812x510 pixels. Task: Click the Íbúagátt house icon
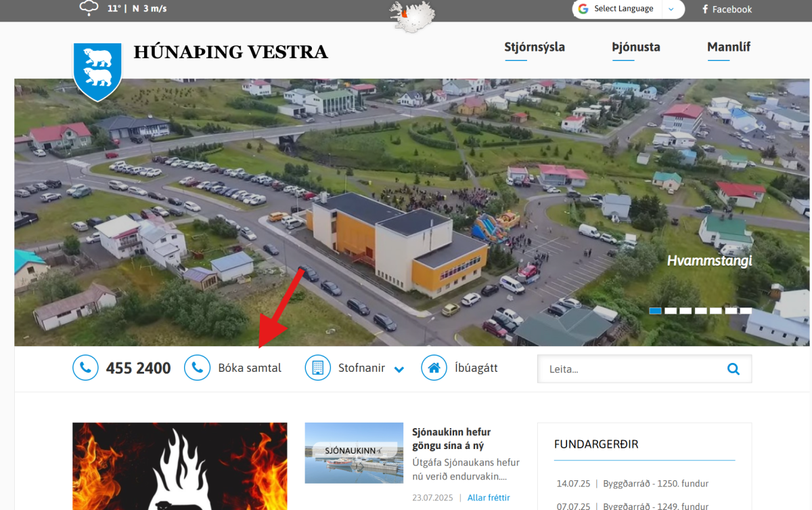pos(434,368)
